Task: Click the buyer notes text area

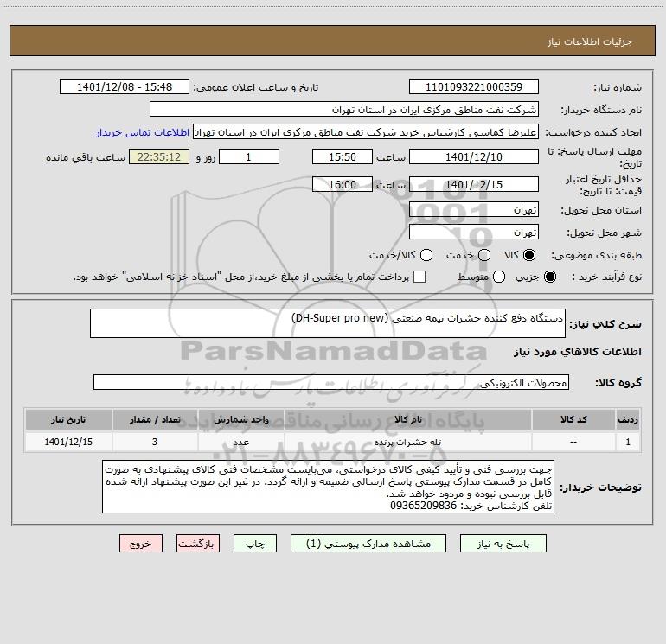Action: [328, 487]
